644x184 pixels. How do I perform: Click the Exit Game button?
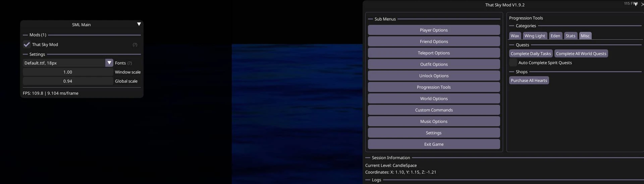[x=434, y=144]
